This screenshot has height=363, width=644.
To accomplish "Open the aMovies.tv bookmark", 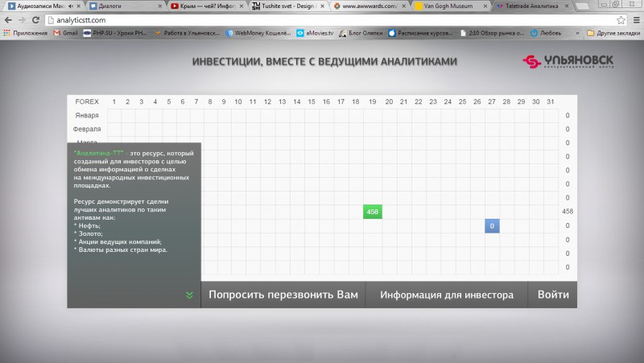I will (315, 33).
